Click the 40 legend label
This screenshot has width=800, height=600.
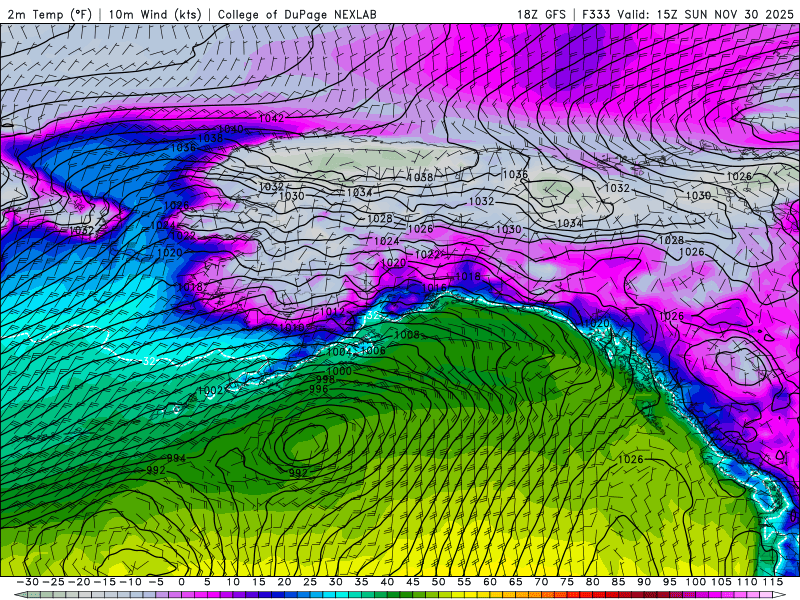387,582
